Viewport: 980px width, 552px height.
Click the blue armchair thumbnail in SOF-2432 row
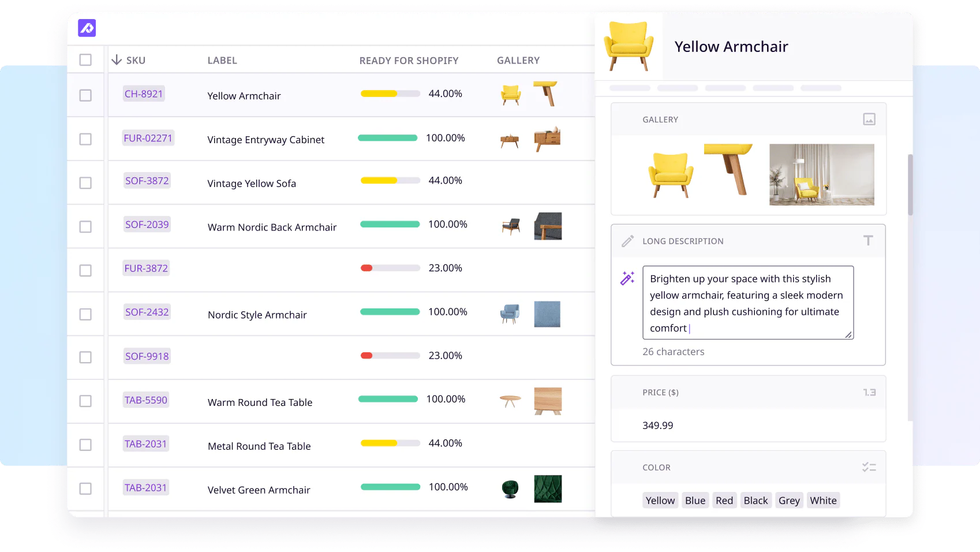pos(510,314)
